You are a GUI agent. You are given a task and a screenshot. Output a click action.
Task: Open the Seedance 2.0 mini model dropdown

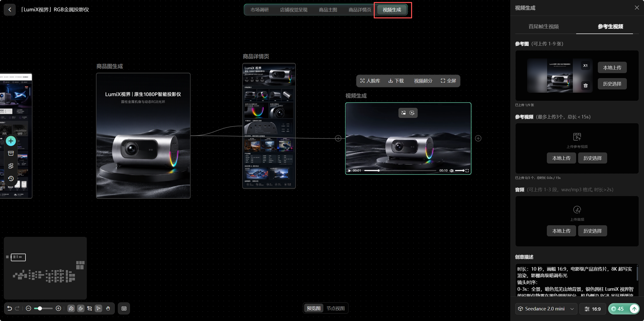click(546, 309)
